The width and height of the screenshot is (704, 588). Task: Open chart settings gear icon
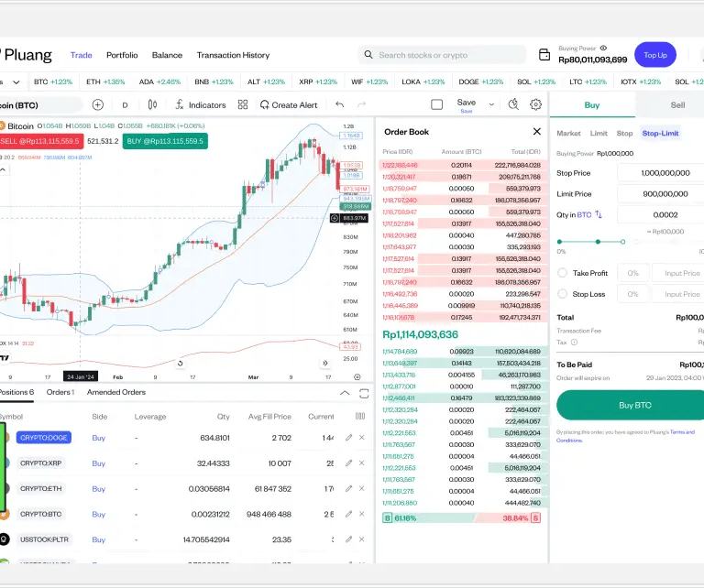point(535,104)
